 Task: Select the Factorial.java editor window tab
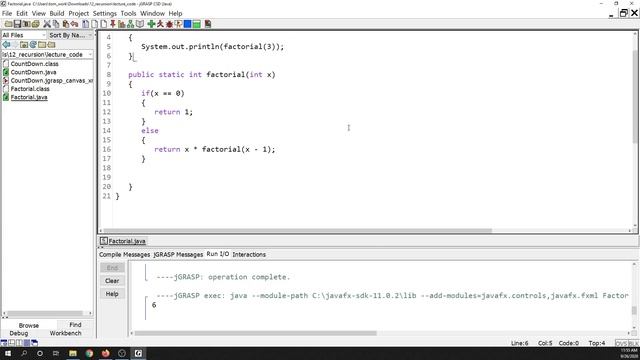click(123, 241)
